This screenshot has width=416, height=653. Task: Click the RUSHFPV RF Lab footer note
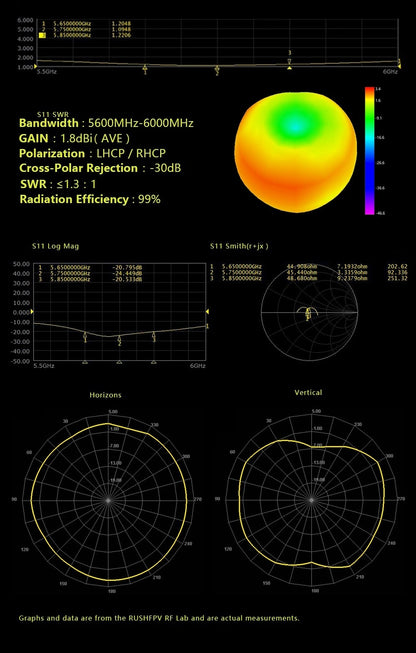tap(159, 618)
